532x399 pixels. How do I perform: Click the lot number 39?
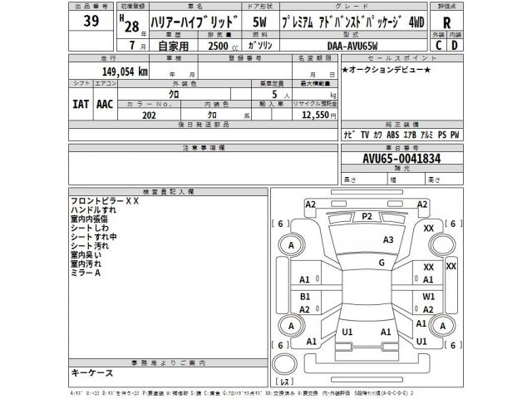pyautogui.click(x=91, y=21)
